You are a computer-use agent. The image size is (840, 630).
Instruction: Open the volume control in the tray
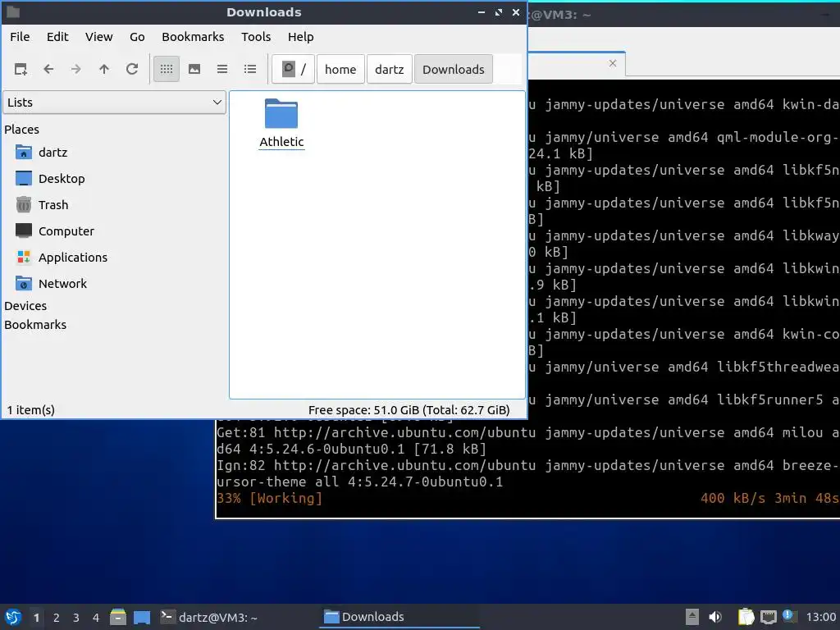tap(715, 617)
